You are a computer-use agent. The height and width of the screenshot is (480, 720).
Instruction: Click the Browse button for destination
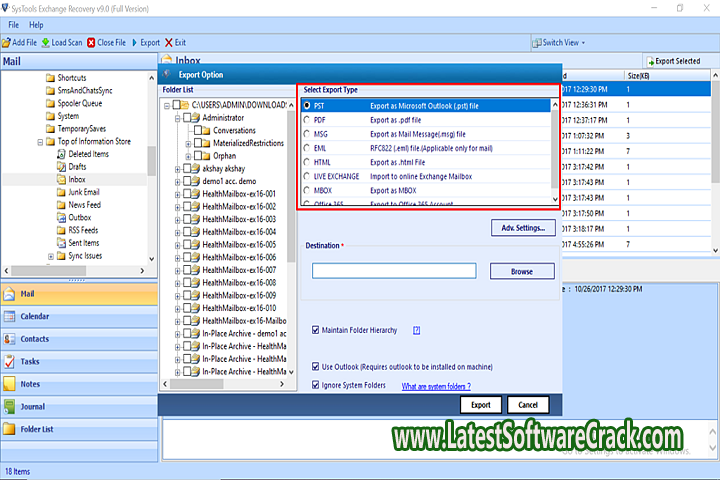coord(521,271)
